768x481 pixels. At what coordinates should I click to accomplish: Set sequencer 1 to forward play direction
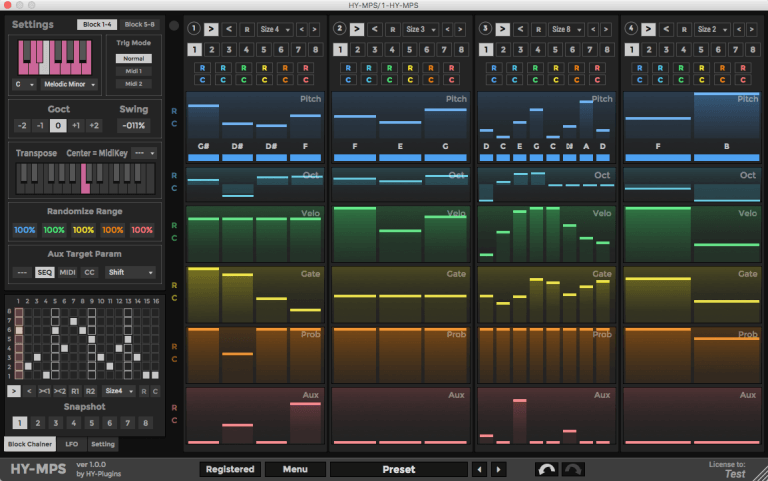(211, 30)
